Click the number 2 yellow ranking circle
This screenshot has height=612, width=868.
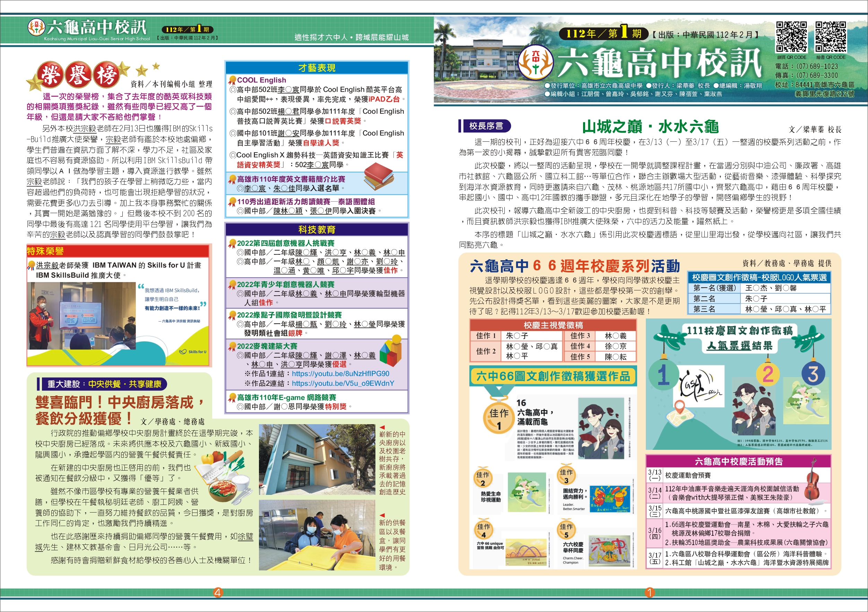click(x=767, y=374)
